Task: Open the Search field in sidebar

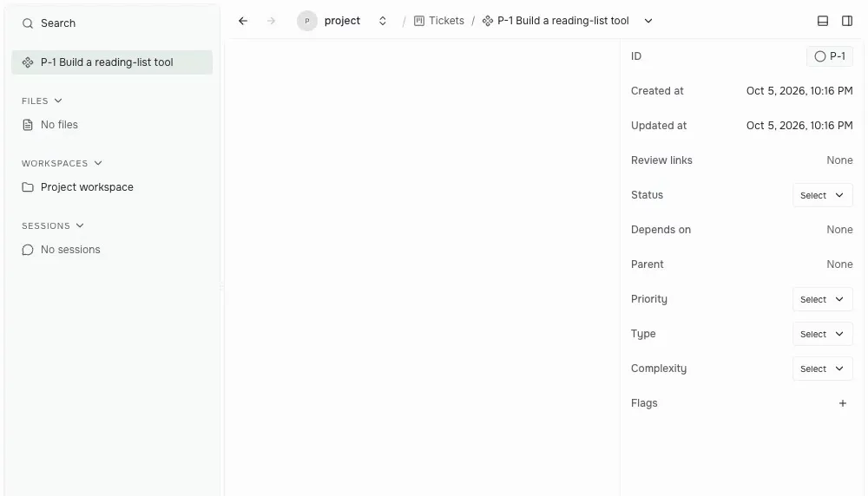Action: pos(112,23)
